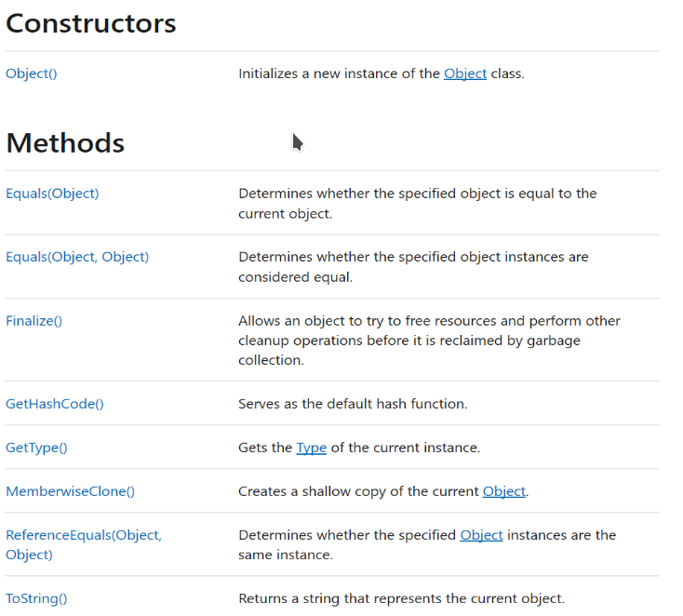Image resolution: width=683 pixels, height=616 pixels.
Task: Open the Equals(Object) method link
Action: pos(52,194)
